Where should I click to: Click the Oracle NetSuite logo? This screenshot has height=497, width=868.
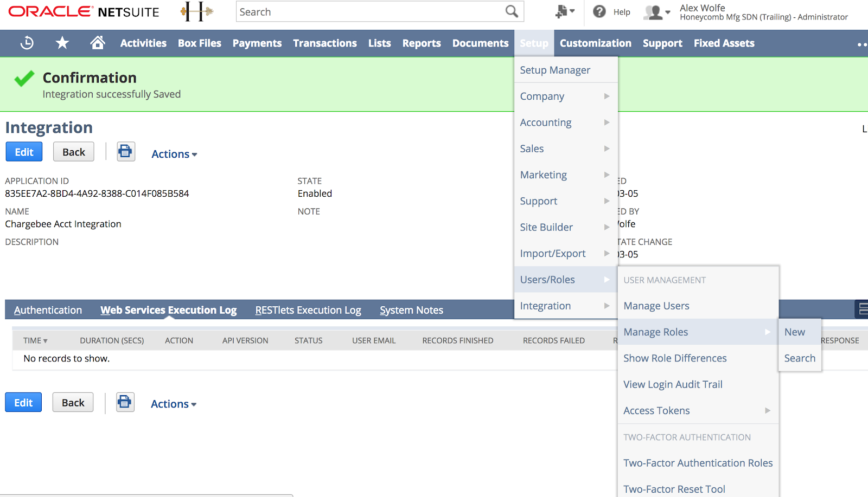coord(84,11)
